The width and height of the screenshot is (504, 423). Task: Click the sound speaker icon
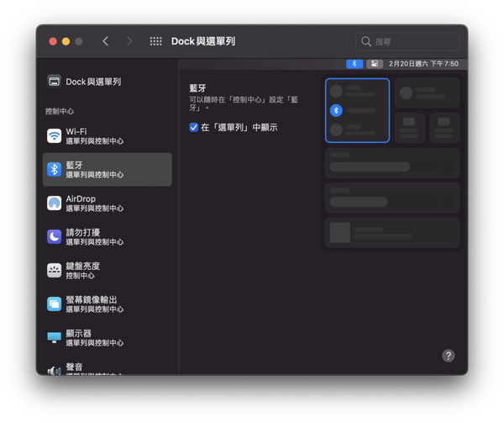click(54, 371)
